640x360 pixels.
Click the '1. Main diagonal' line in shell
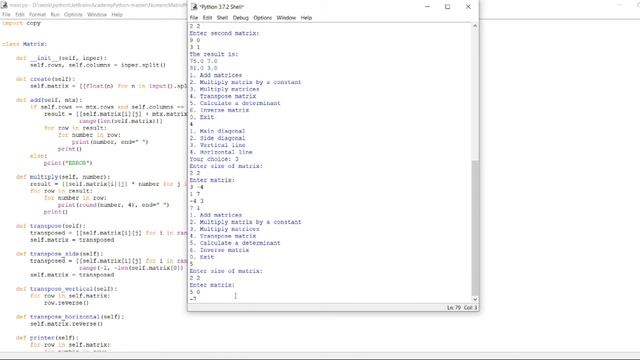tap(217, 131)
